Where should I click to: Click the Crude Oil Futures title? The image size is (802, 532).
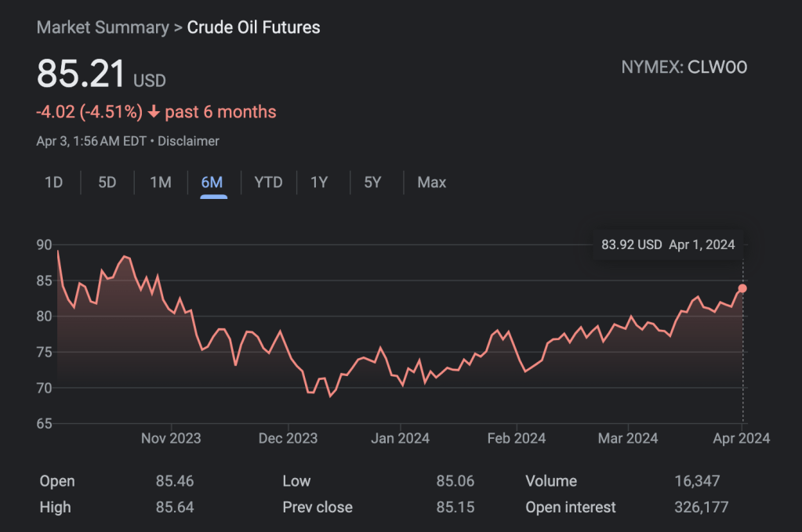253,27
